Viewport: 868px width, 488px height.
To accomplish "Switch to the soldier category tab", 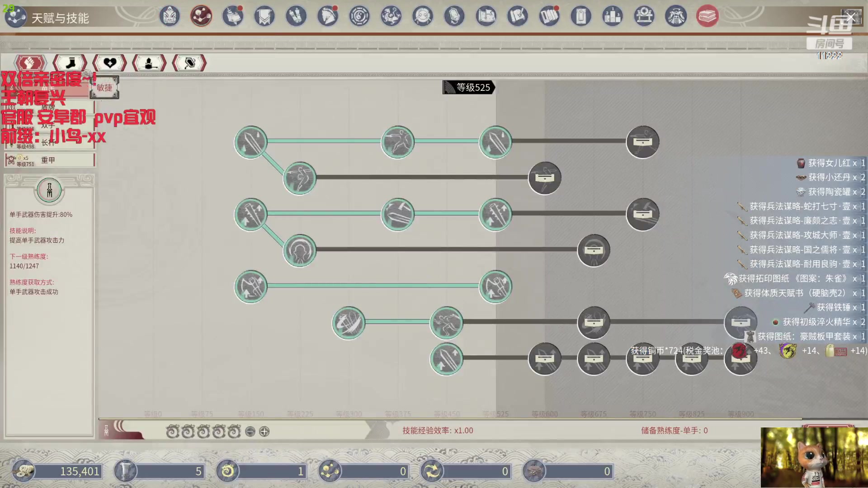I will [149, 63].
